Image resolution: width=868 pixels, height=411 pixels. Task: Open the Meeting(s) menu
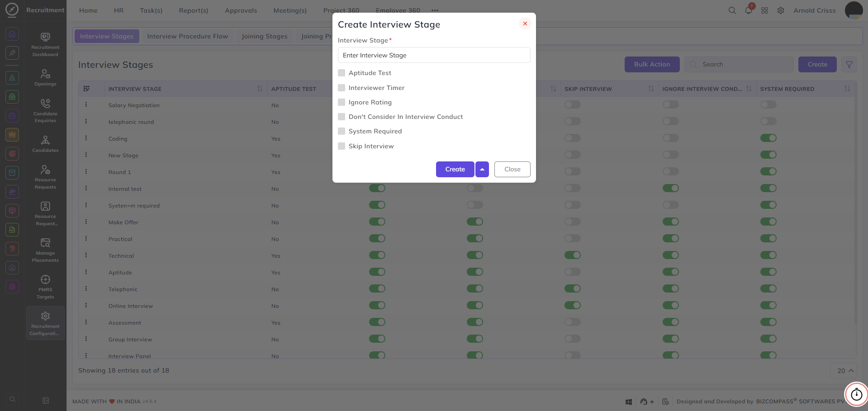290,10
